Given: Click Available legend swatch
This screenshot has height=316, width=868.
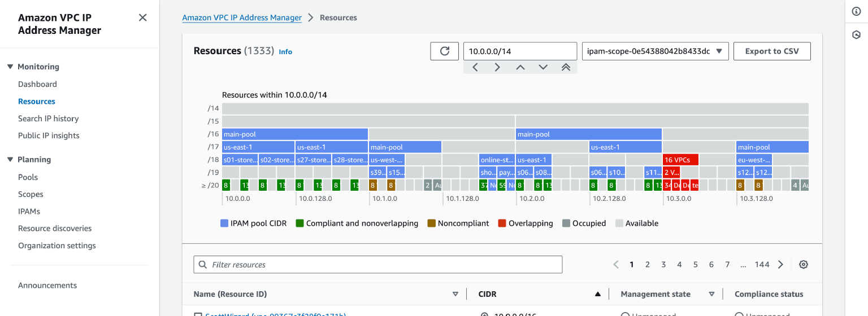Looking at the screenshot, I should (619, 223).
